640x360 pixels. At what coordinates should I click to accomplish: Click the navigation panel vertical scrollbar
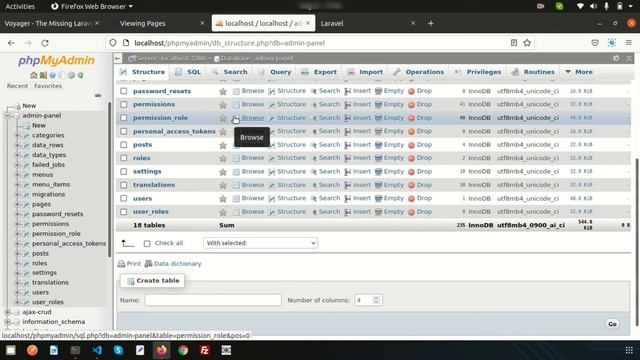(109, 180)
